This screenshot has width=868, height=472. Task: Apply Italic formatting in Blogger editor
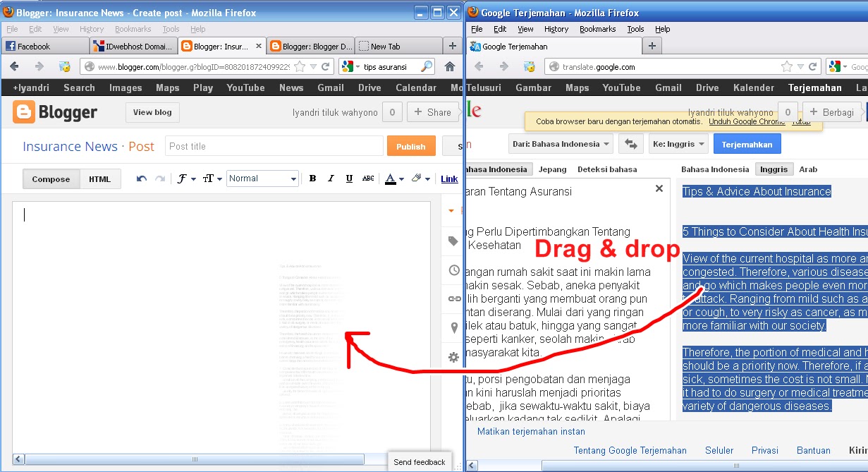331,178
